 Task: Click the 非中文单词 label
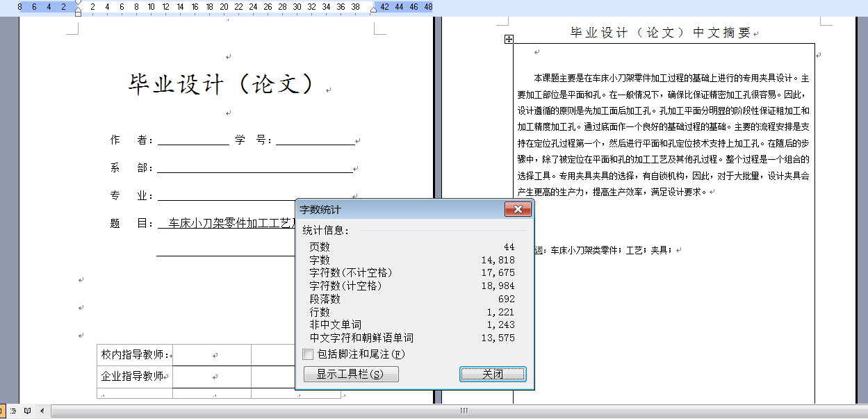(x=336, y=324)
